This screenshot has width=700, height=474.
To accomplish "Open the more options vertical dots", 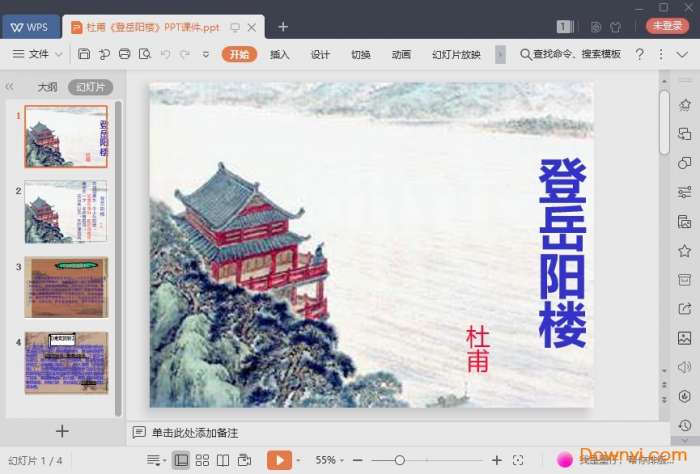I will tap(661, 55).
